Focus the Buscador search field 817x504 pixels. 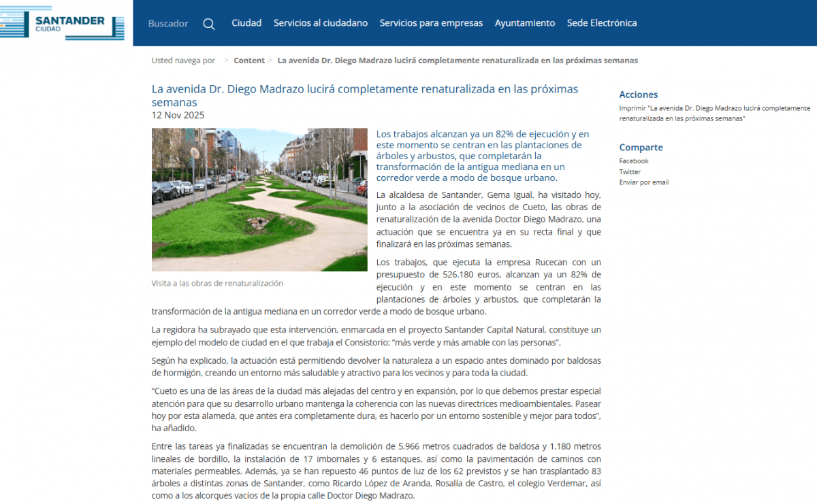(168, 24)
